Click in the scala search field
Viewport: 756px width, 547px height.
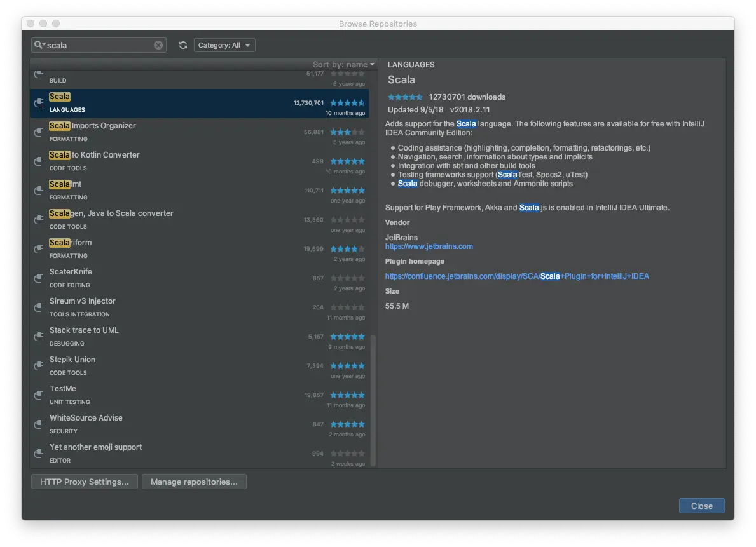point(99,45)
